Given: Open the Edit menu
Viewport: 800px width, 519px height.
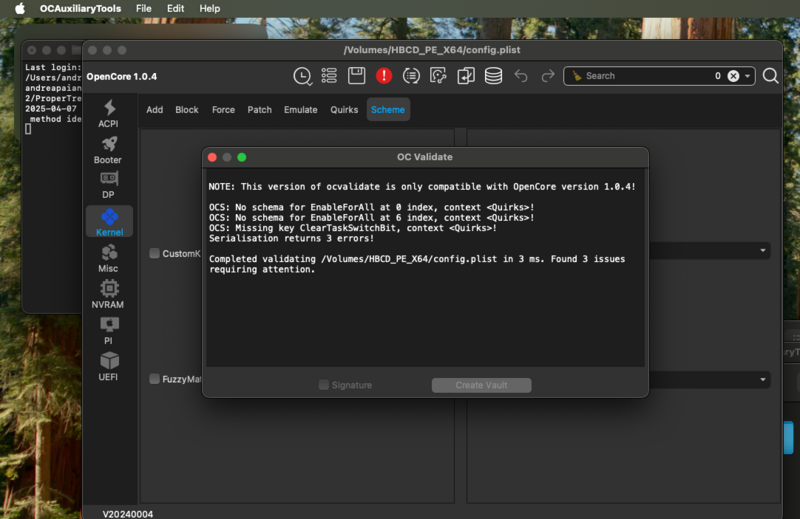Looking at the screenshot, I should coord(175,9).
